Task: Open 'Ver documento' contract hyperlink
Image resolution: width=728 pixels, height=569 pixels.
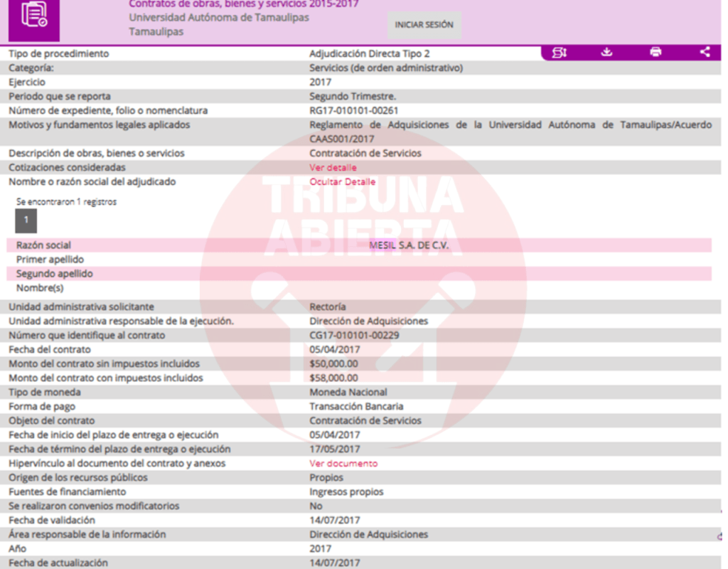Action: pos(343,463)
